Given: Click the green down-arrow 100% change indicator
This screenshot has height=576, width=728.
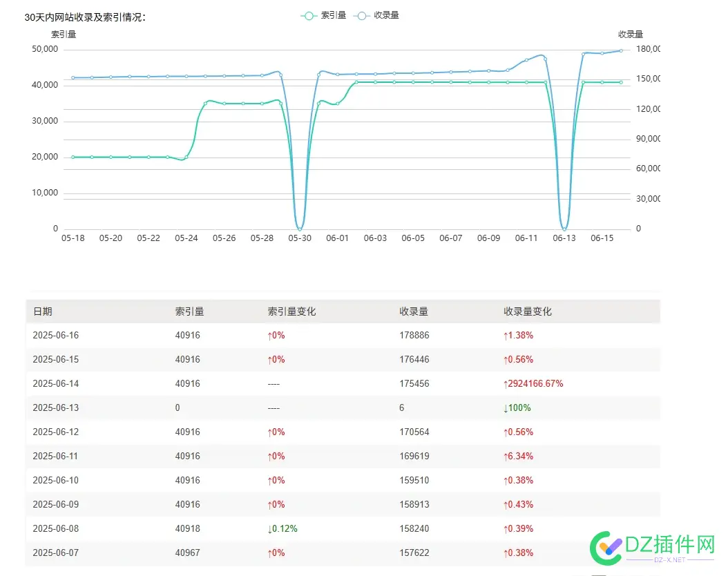Looking at the screenshot, I should [517, 408].
